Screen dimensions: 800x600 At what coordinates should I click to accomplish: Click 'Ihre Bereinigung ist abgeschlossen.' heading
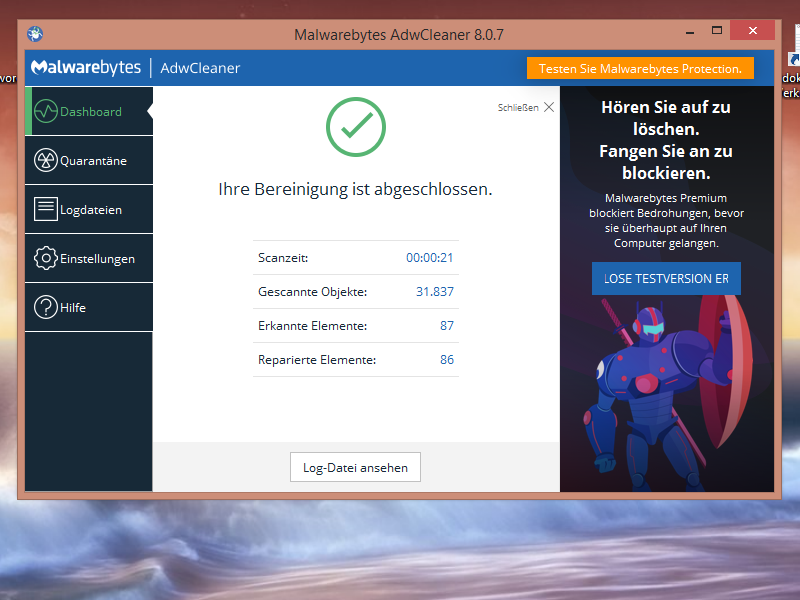[x=356, y=189]
